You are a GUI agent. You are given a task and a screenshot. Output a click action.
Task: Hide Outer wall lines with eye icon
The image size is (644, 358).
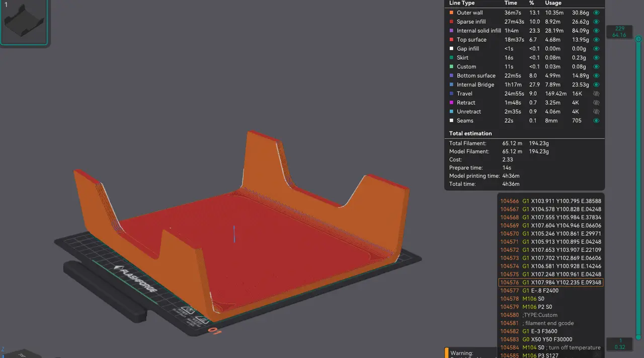pyautogui.click(x=597, y=13)
